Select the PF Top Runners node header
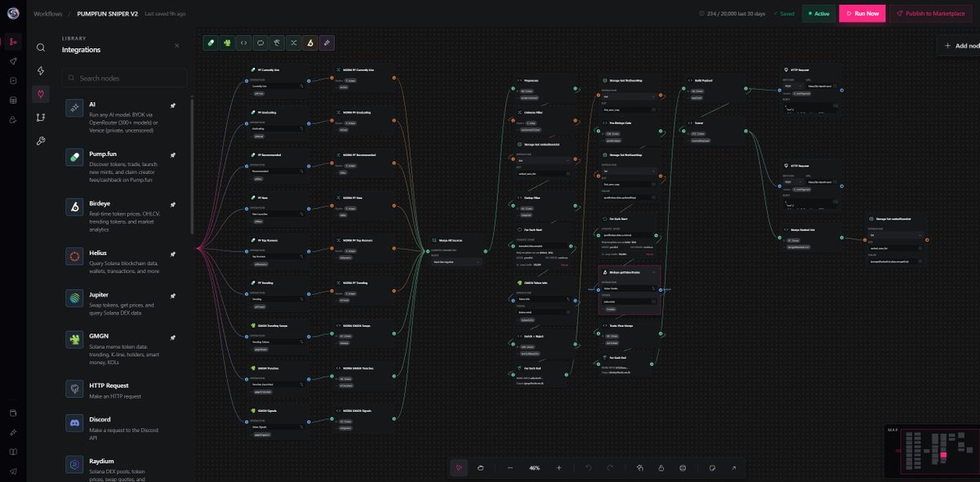Viewport: 980px width, 482px height. tap(278, 239)
